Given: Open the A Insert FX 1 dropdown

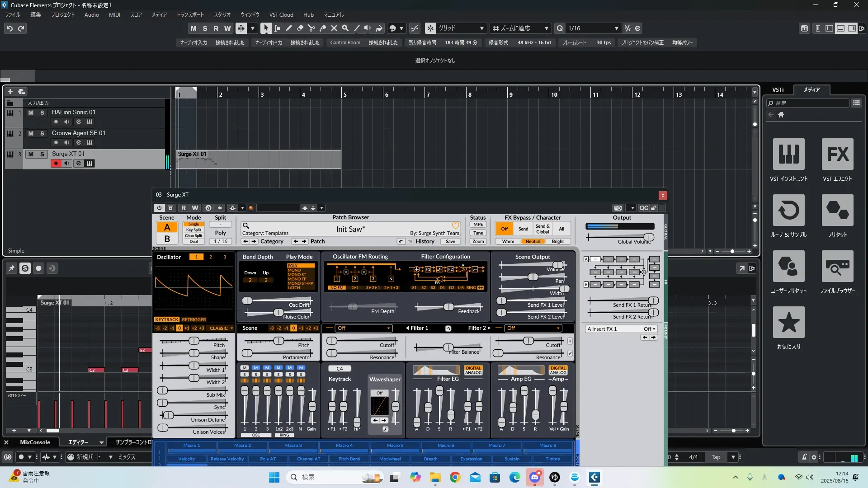Looking at the screenshot, I should click(621, 329).
